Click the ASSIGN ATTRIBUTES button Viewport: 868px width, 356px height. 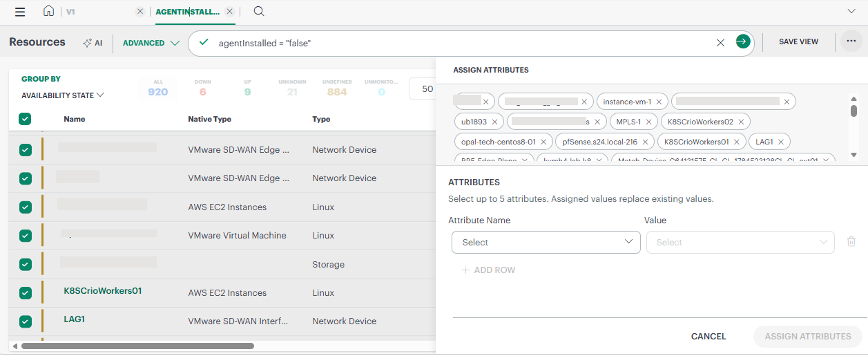click(x=808, y=337)
